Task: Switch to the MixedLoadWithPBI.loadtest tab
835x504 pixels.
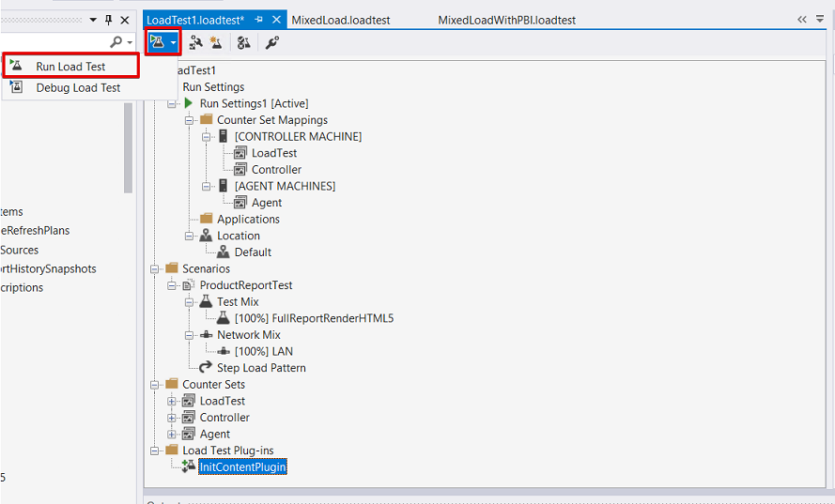Action: pos(506,20)
